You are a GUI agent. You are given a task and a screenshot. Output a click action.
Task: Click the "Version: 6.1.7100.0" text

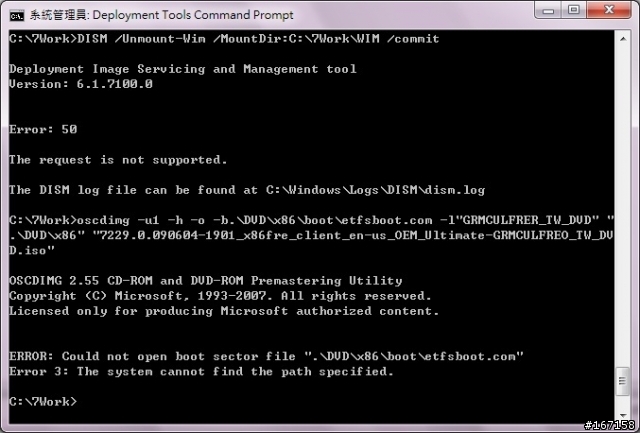(x=81, y=84)
